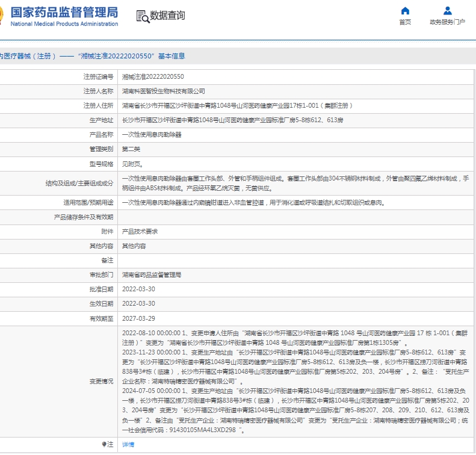Open the 政务服务门户 text link
476x455 pixels.
click(448, 22)
